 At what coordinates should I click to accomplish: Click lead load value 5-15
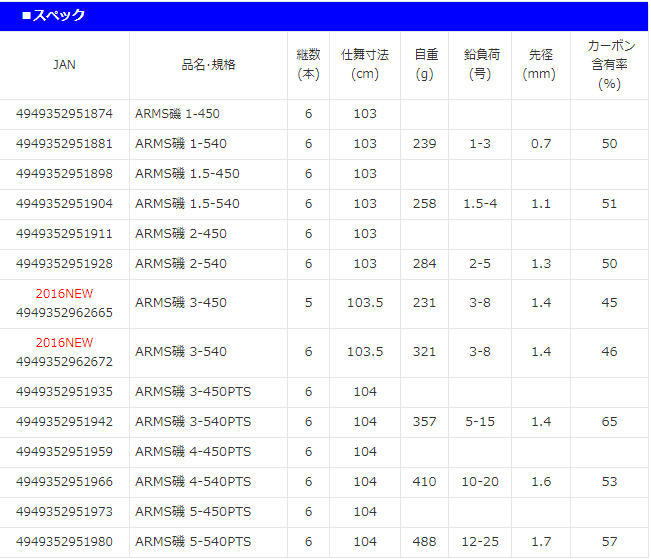(x=480, y=422)
